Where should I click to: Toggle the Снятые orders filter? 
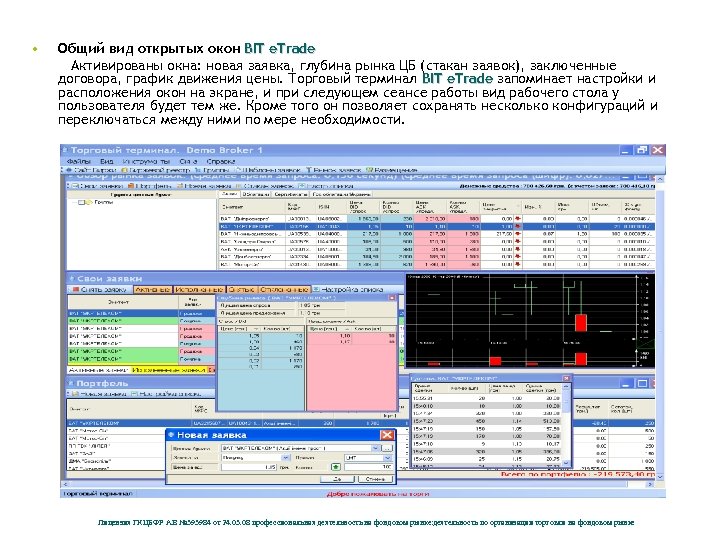[242, 290]
